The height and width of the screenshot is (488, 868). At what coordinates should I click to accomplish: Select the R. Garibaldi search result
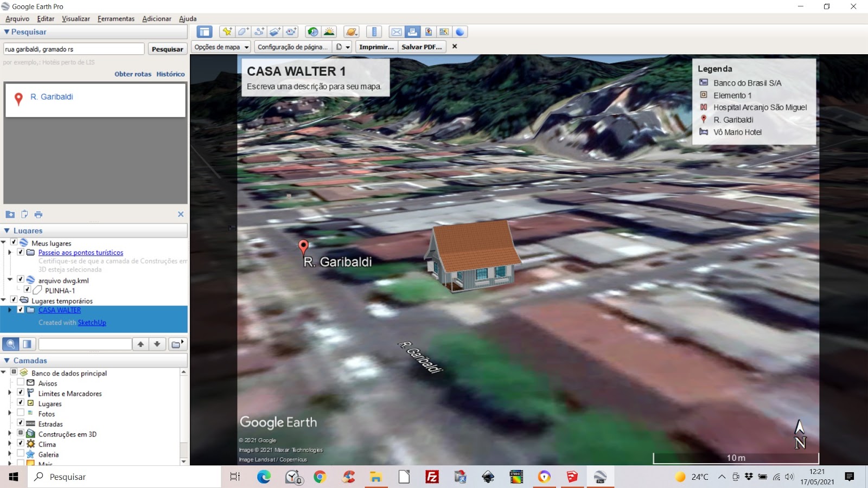(95, 100)
